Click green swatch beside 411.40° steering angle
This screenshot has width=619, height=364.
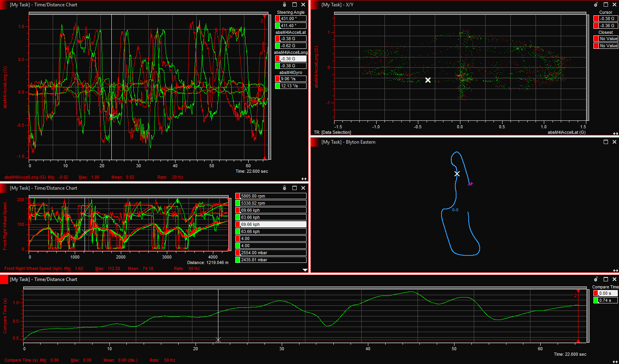point(277,26)
